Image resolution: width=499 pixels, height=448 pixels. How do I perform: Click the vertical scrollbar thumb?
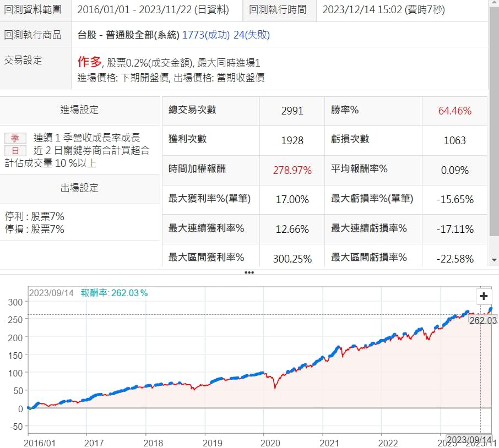pos(494,121)
